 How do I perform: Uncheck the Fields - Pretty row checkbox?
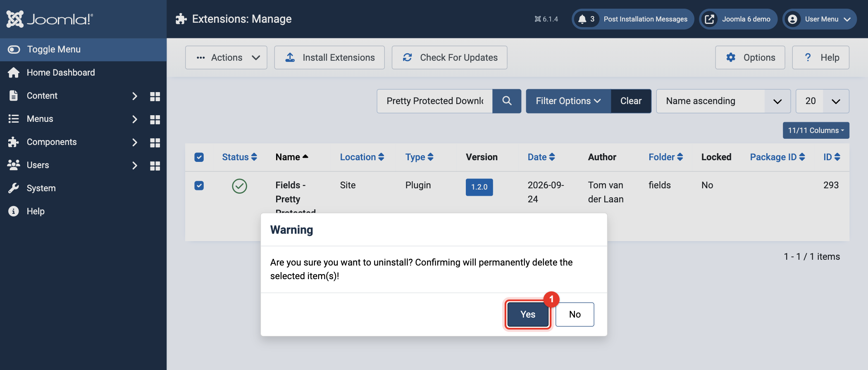(x=199, y=185)
